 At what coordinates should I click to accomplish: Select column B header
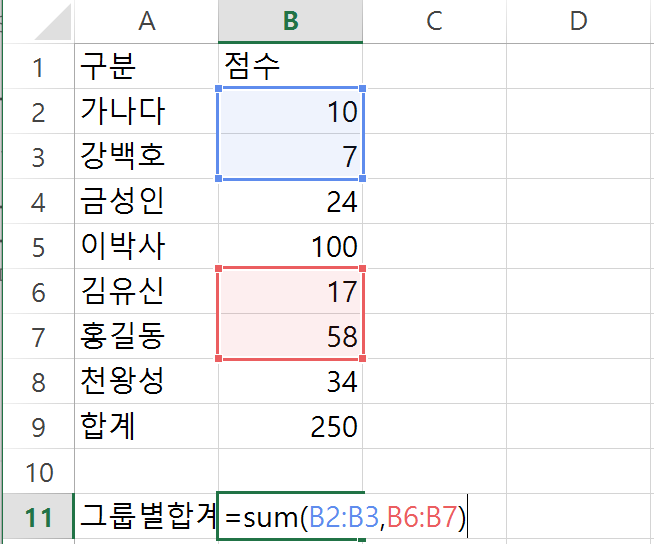(x=291, y=21)
